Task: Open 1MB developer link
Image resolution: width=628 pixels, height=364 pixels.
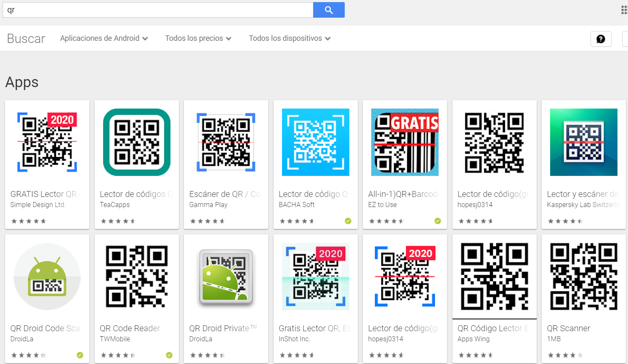Action: [x=554, y=339]
